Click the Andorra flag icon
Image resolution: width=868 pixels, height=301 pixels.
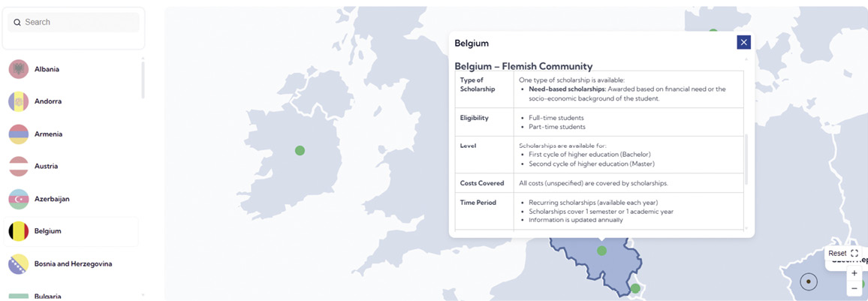click(x=18, y=101)
